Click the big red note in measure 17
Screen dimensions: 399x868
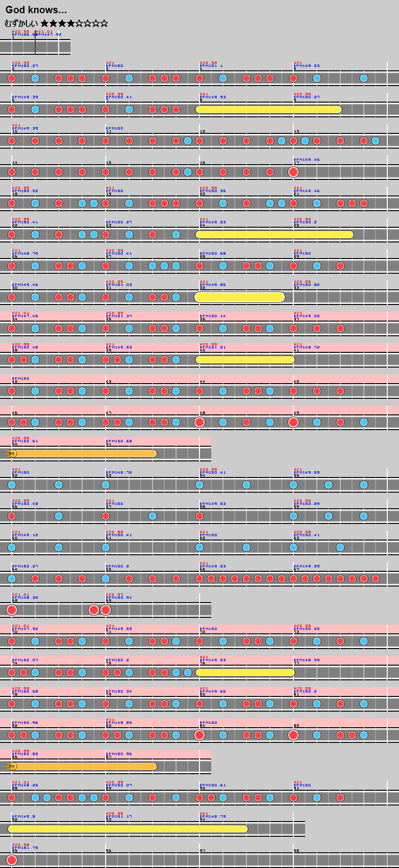pyautogui.click(x=293, y=172)
